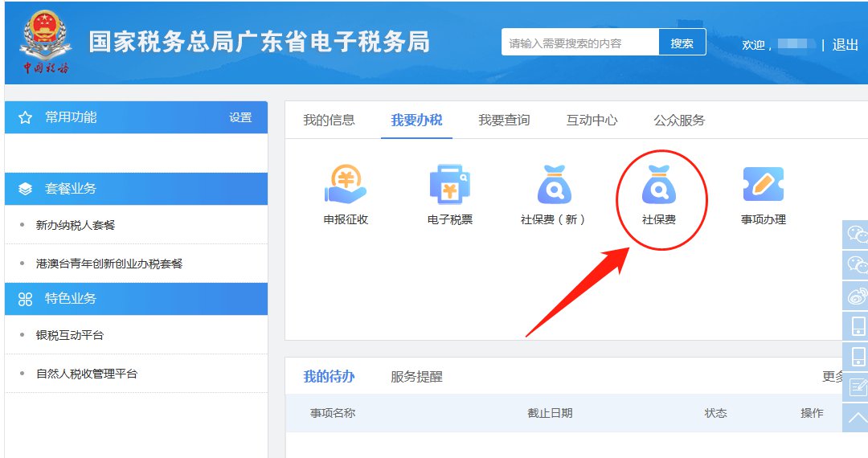Open the 电子税票 icon
The height and width of the screenshot is (458, 868).
(x=449, y=184)
